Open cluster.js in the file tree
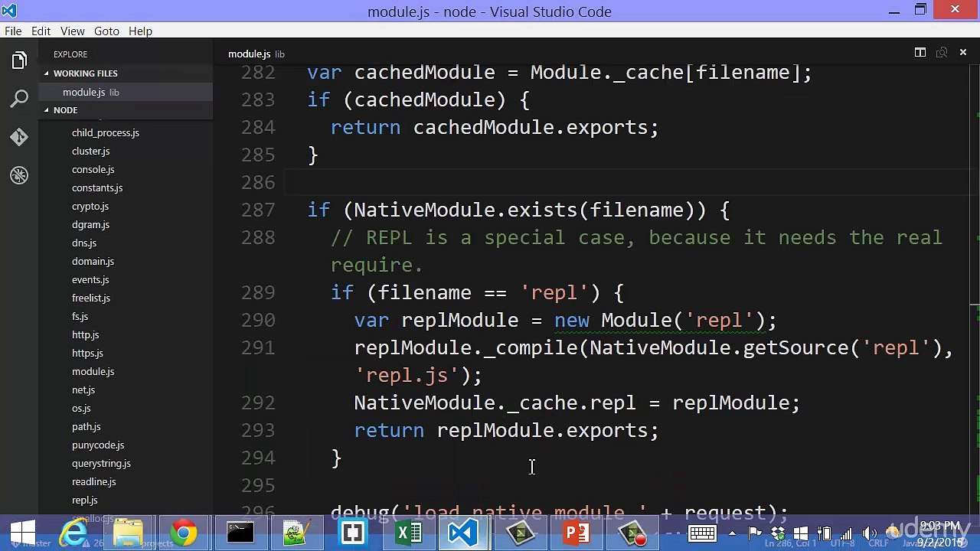980x551 pixels. click(x=90, y=152)
